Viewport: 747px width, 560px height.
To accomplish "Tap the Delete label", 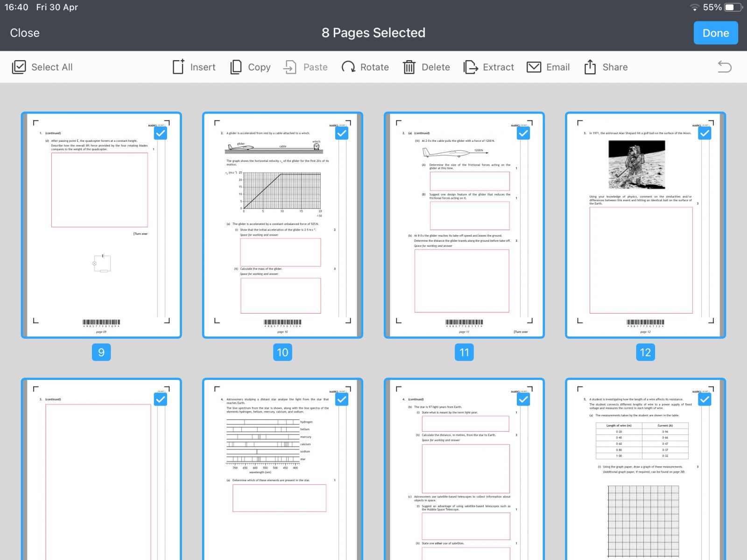I will click(436, 67).
